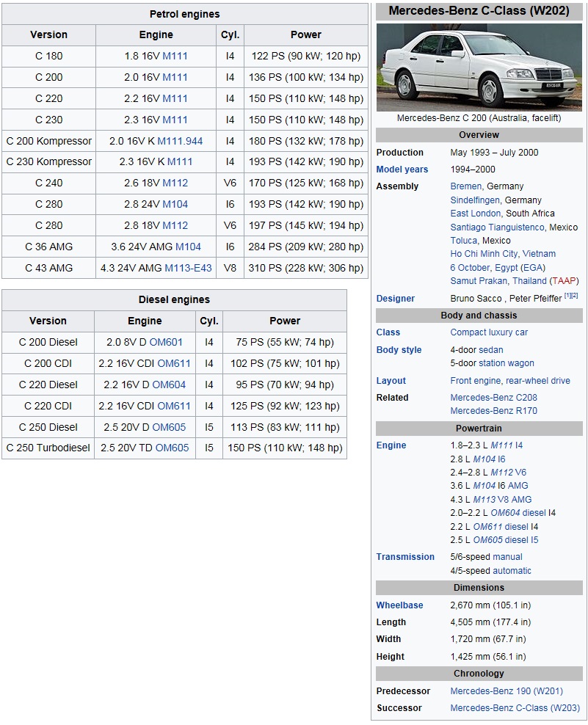This screenshot has height=725, width=588.
Task: Click the 'C 250 Turbodiesel' version cell
Action: (48, 448)
